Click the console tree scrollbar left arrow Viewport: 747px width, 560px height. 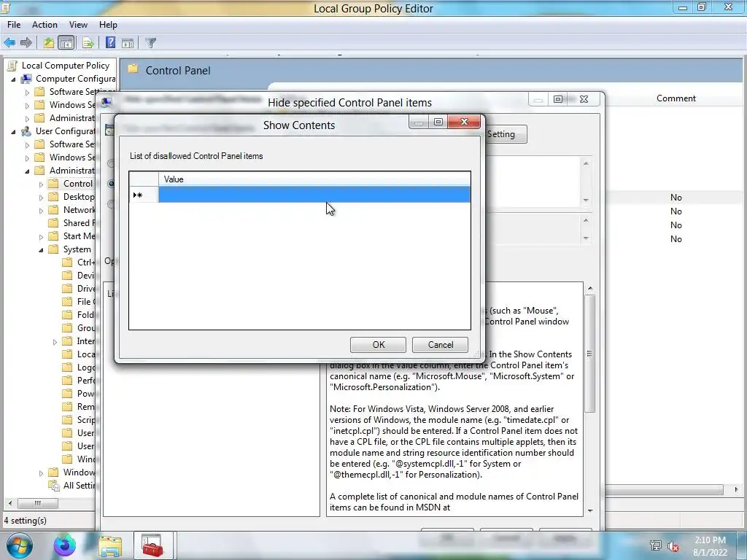click(x=10, y=503)
